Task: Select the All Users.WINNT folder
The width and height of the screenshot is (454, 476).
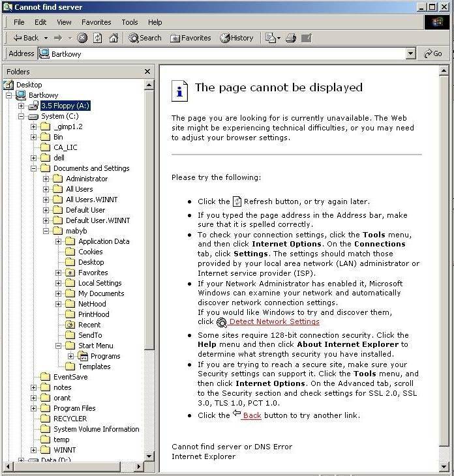Action: [x=92, y=200]
